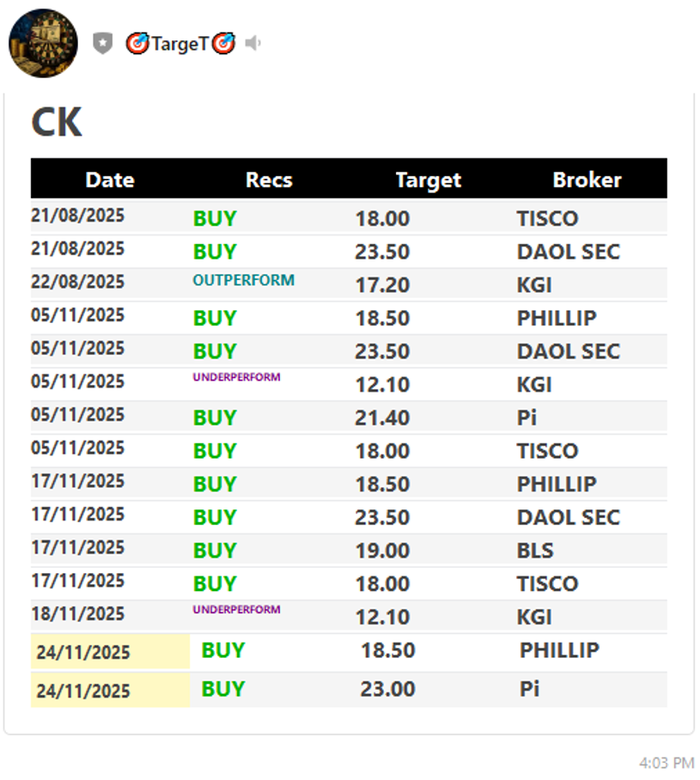Click the 4:03 PM message timestamp
The height and width of the screenshot is (780, 700).
coord(667,762)
